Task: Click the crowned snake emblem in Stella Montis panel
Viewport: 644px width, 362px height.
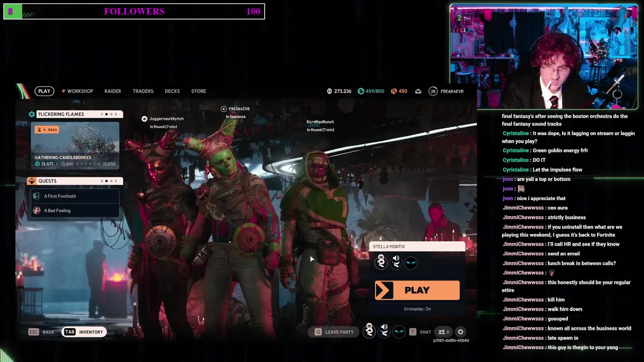Action: 381,262
